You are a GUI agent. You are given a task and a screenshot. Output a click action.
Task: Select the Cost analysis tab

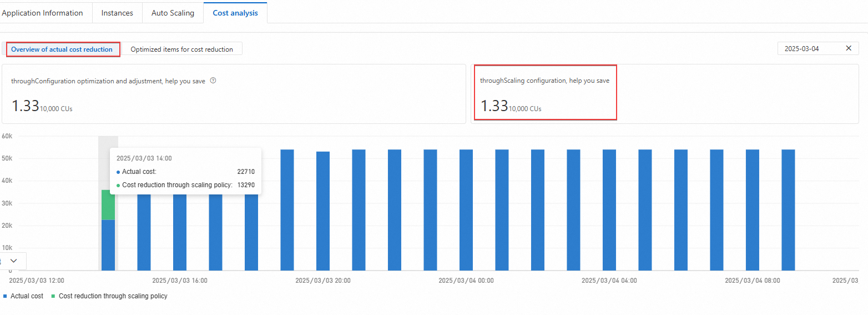[x=235, y=13]
